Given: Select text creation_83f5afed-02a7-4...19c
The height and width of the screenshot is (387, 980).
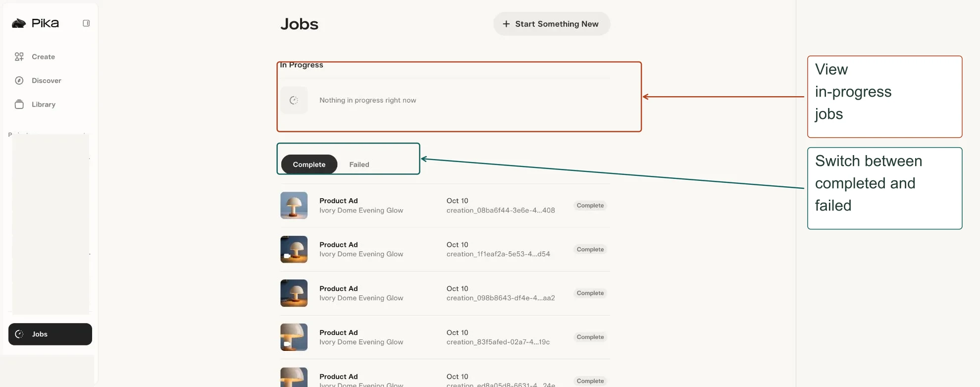Looking at the screenshot, I should [x=498, y=342].
